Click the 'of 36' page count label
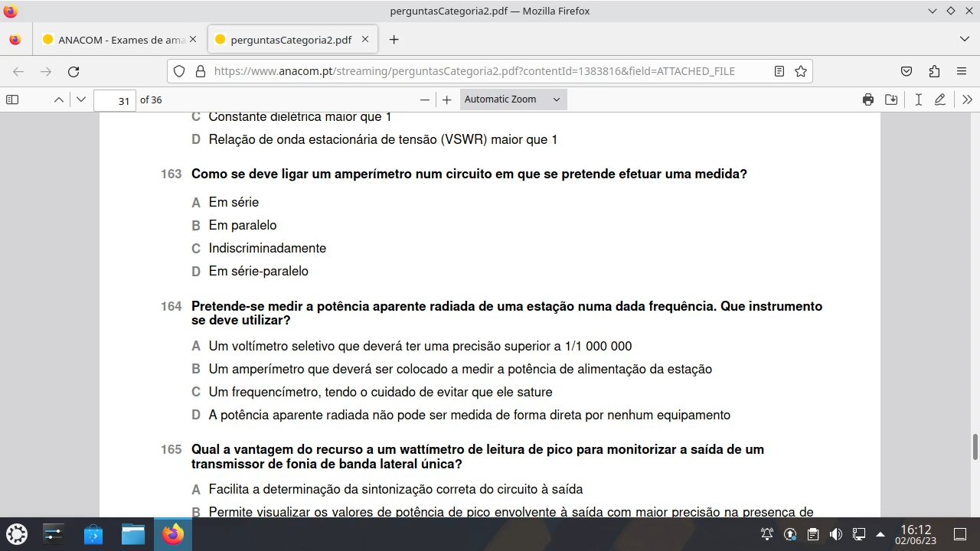Screen dimensions: 980x551 point(151,100)
